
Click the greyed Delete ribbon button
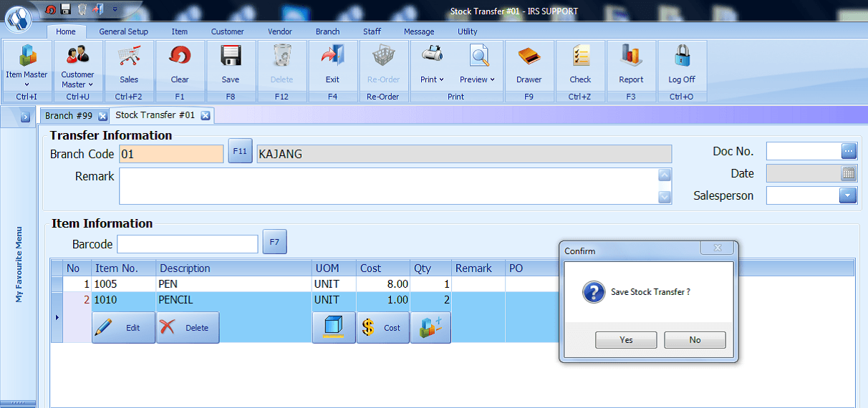click(x=282, y=66)
